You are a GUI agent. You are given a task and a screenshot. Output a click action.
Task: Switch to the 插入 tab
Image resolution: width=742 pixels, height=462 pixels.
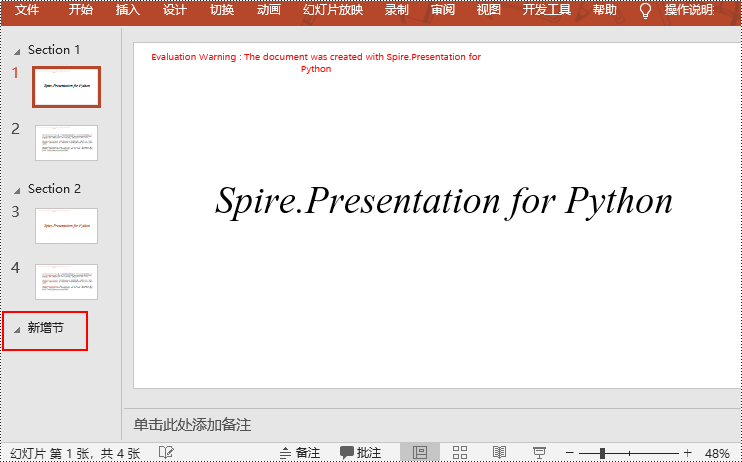[x=128, y=9]
